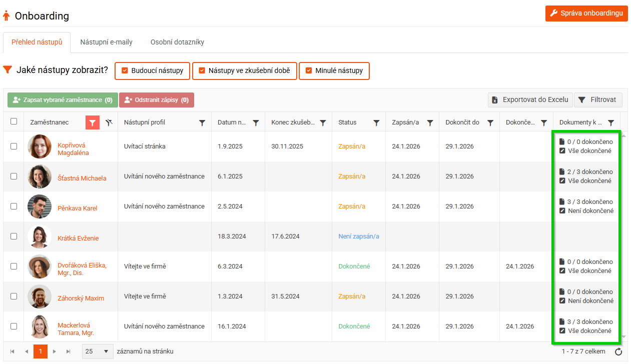Uncheck Minulé nástupy filter
Image resolution: width=631 pixels, height=364 pixels.
click(x=308, y=70)
